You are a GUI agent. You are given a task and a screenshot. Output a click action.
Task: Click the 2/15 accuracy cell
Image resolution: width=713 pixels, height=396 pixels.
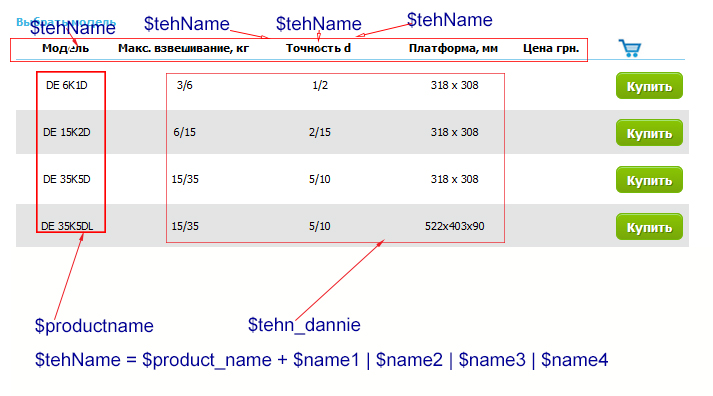(x=320, y=132)
